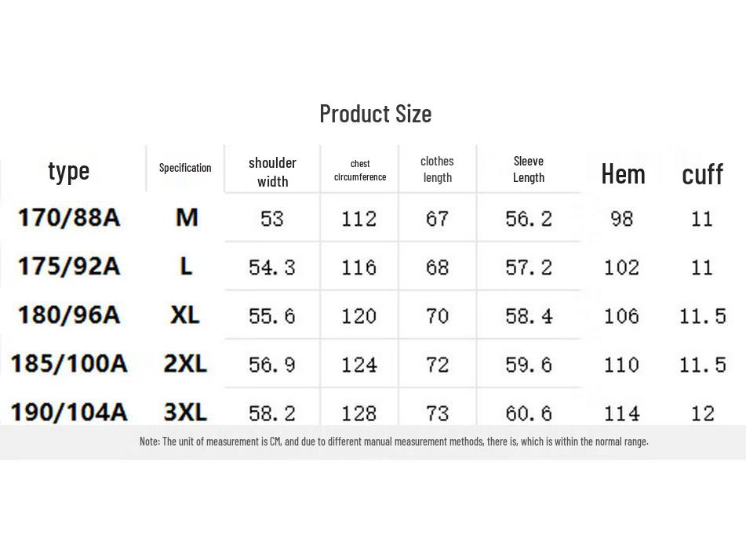Click the L row hem value 102
This screenshot has height=560, width=746.
point(621,267)
